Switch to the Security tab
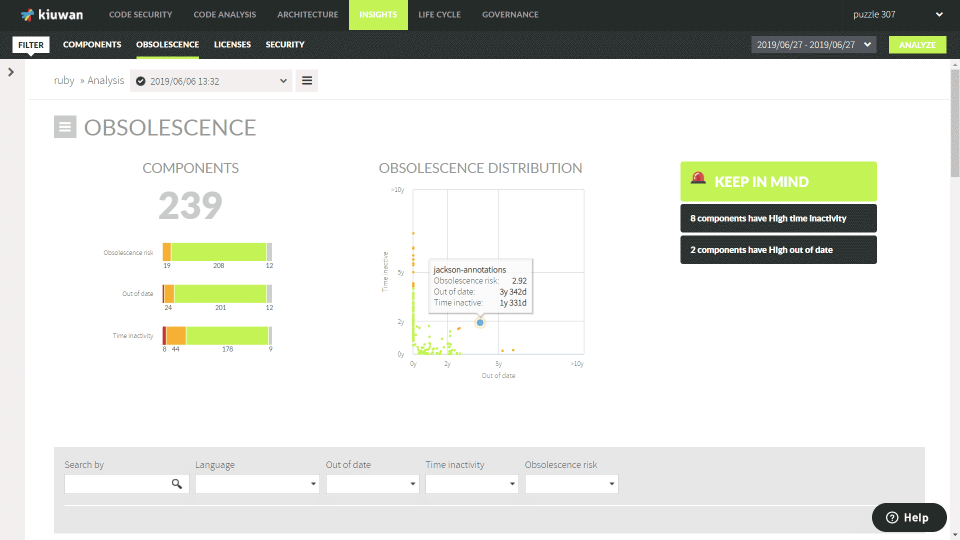960x540 pixels. pos(285,45)
